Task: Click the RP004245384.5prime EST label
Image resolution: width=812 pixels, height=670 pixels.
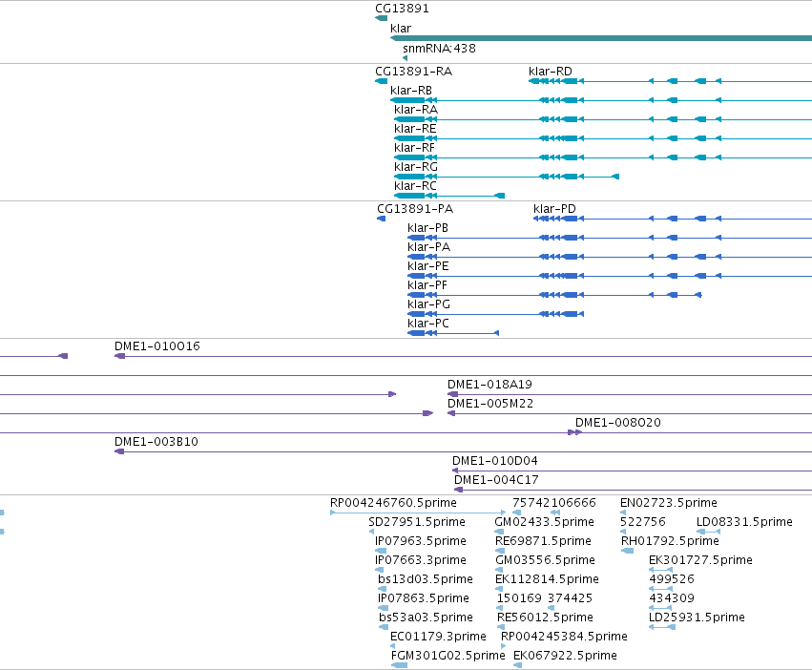Action: (564, 637)
